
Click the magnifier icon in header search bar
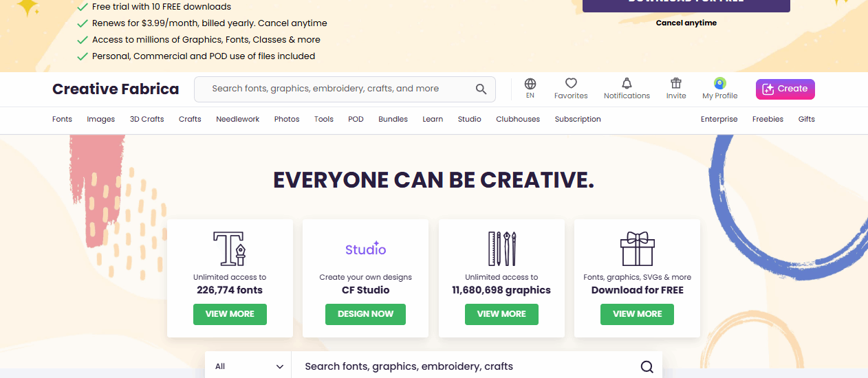481,89
